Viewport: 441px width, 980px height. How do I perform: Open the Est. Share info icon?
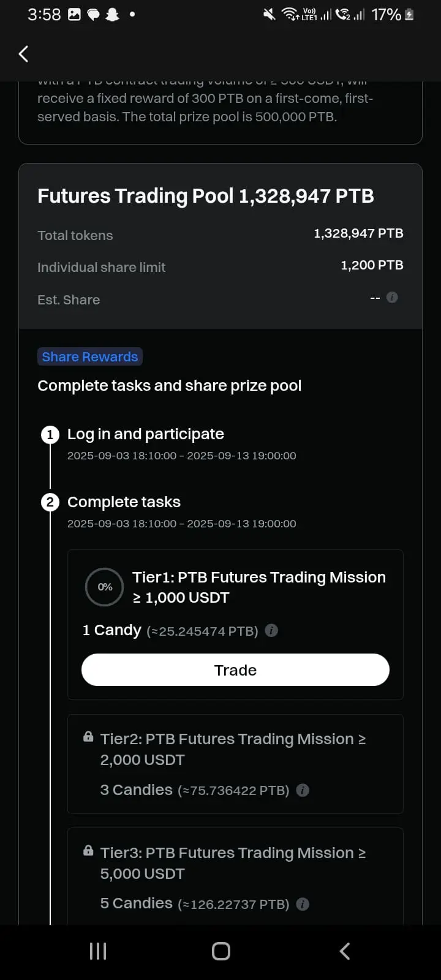(x=392, y=297)
